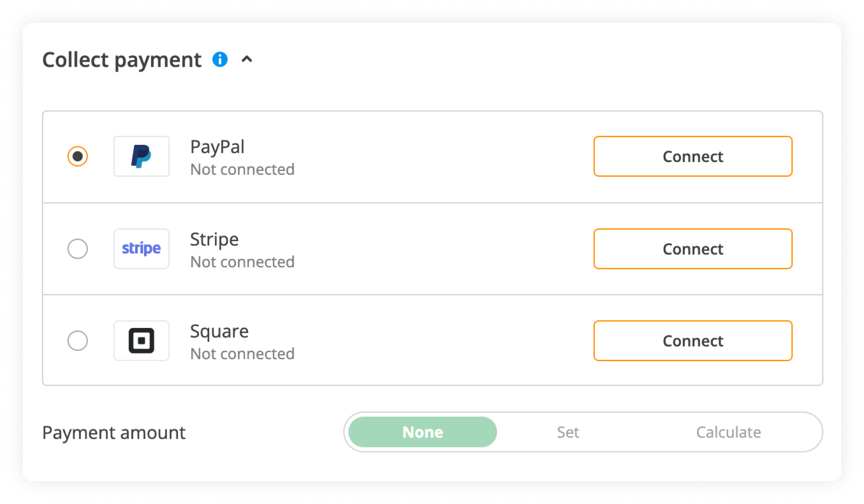This screenshot has width=864, height=504.
Task: Click the Stripe Not connected status text
Action: (x=242, y=262)
